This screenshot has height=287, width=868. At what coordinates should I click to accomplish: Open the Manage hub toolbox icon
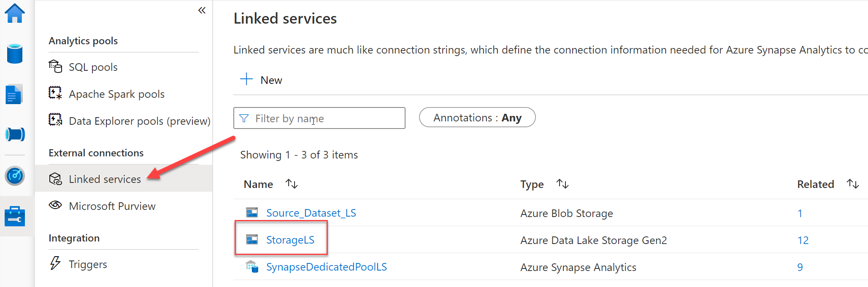(x=15, y=217)
